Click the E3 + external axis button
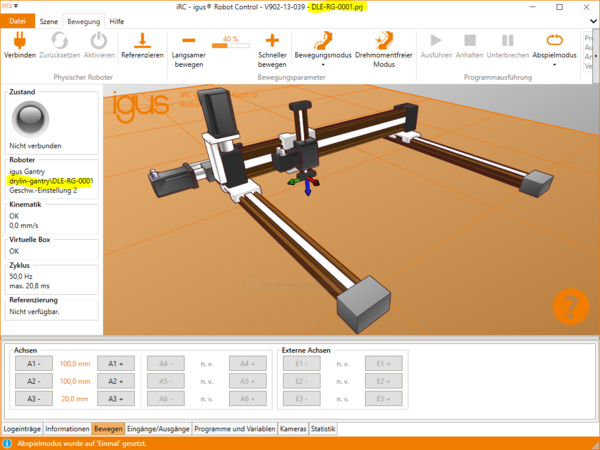The width and height of the screenshot is (600, 450). (x=383, y=399)
